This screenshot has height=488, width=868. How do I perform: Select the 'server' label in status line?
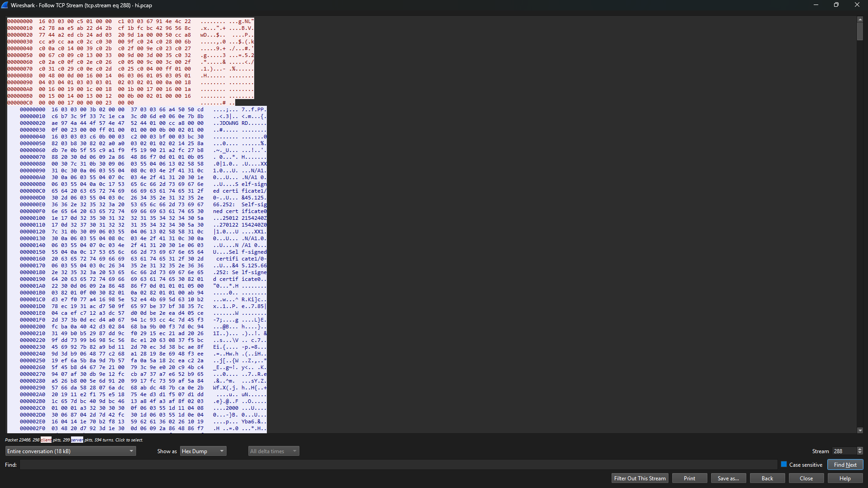77,440
